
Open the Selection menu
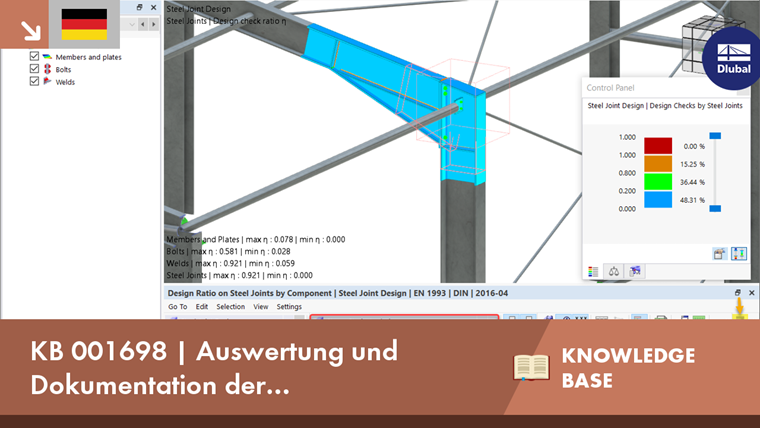230,307
